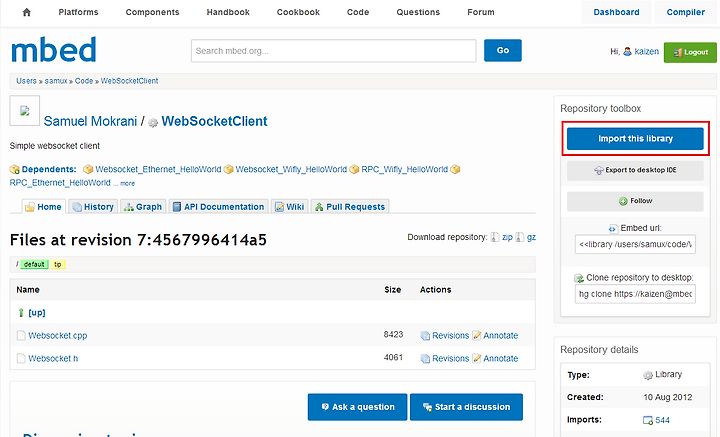The height and width of the screenshot is (437, 720).
Task: Click Annotate pencil icon for Websocket.h
Action: 477,359
